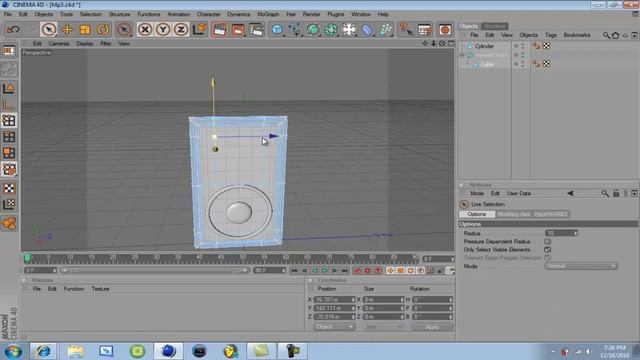Select the Move tool
Image resolution: width=640 pixels, height=360 pixels.
(x=67, y=29)
